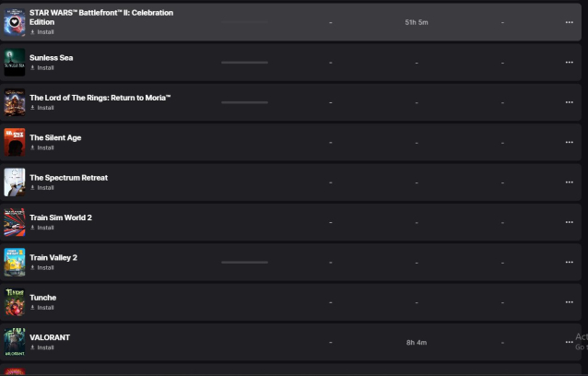Open more options for The Spectrum Retreat
The image size is (588, 376).
(569, 182)
